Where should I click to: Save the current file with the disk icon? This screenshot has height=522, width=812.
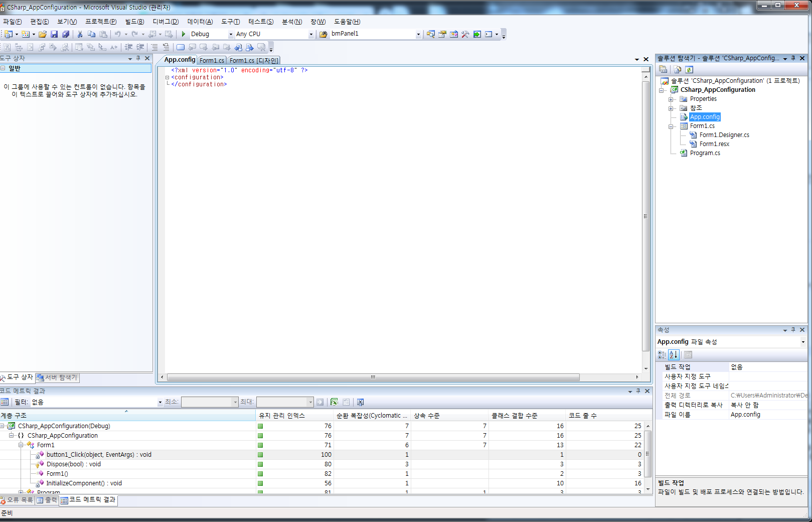tap(54, 34)
